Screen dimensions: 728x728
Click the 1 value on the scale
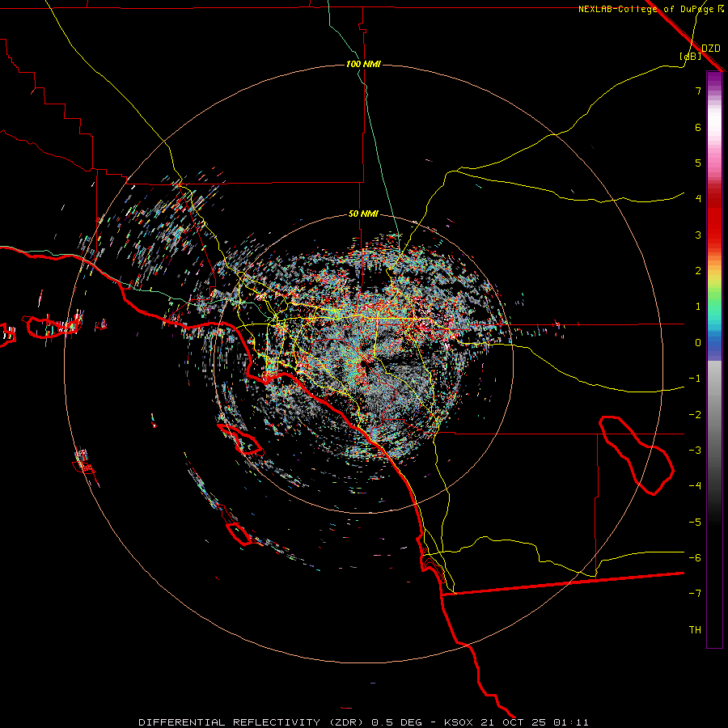[x=698, y=307]
